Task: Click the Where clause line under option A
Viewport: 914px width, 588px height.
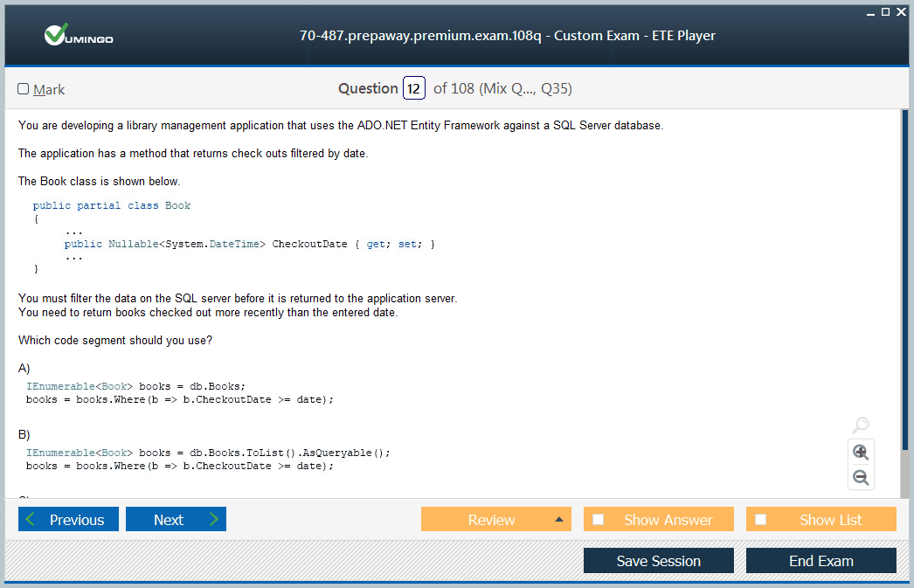Action: click(x=179, y=400)
